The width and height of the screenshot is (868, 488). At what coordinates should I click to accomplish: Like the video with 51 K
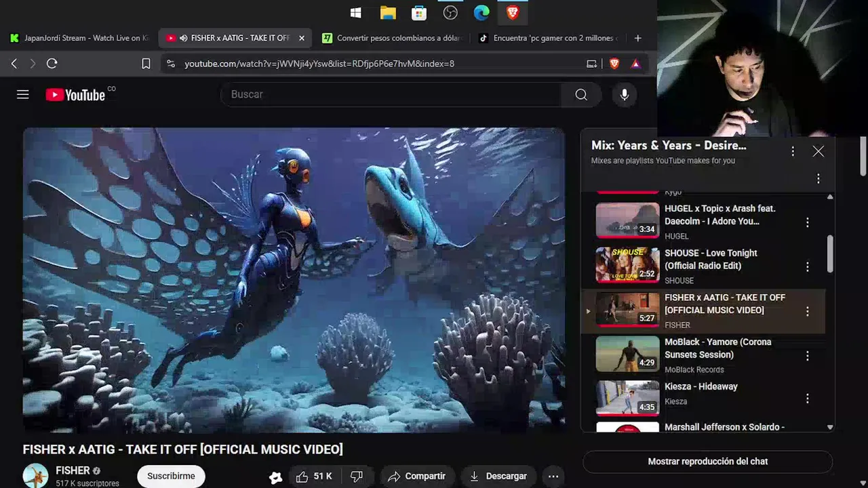315,476
